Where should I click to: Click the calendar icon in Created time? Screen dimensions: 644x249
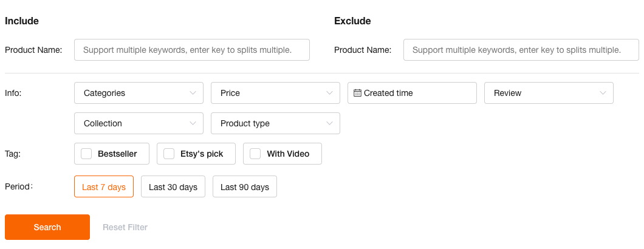click(x=357, y=93)
